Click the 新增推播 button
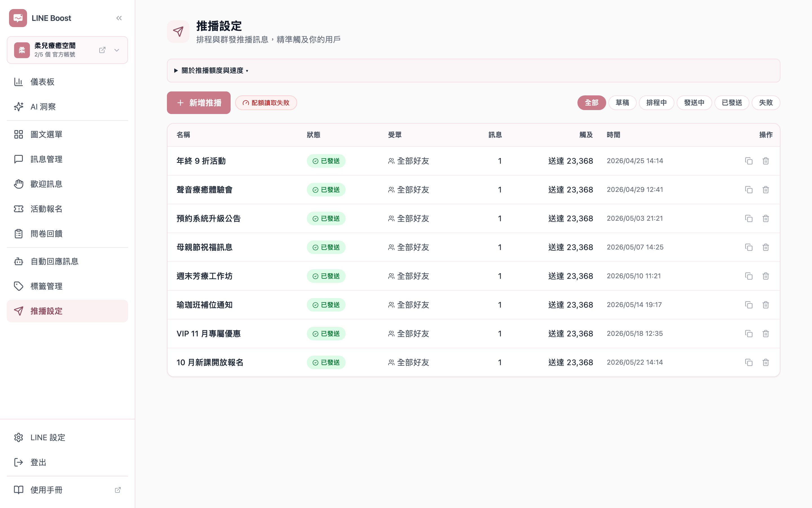The image size is (812, 508). (199, 103)
